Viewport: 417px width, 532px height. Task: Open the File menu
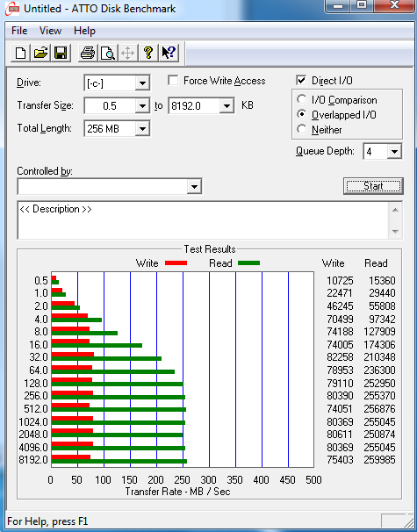[x=19, y=31]
